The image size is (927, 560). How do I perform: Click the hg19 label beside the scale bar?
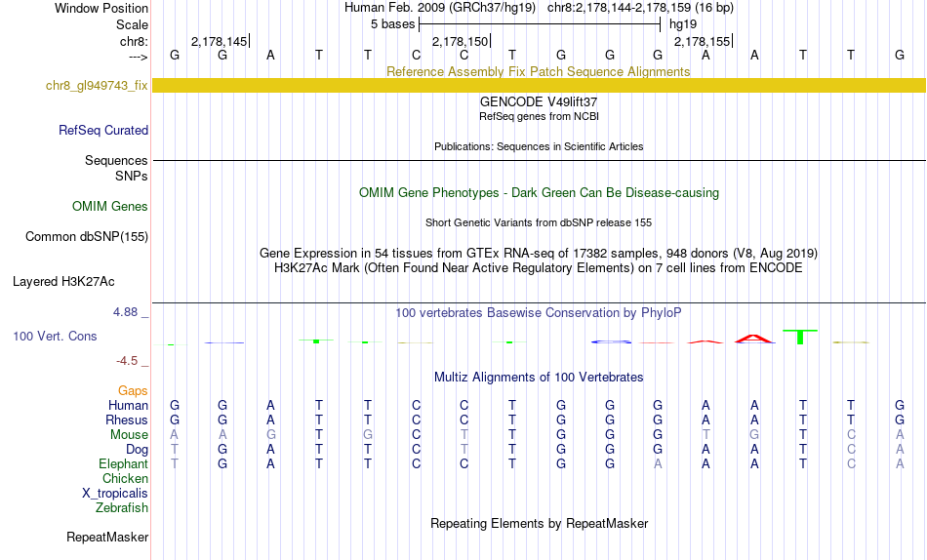pos(683,24)
